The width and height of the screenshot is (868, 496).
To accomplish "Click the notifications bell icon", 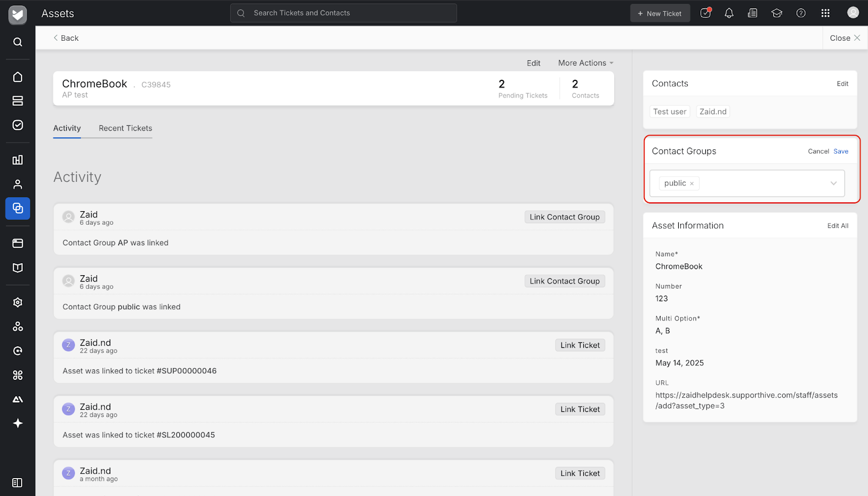I will tap(729, 13).
